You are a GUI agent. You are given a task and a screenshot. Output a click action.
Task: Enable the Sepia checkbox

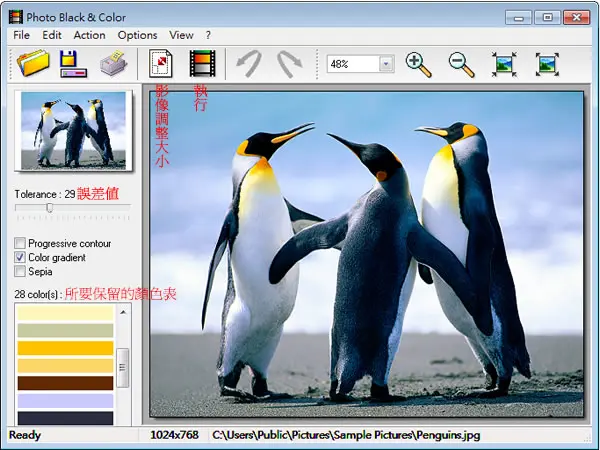coord(20,271)
